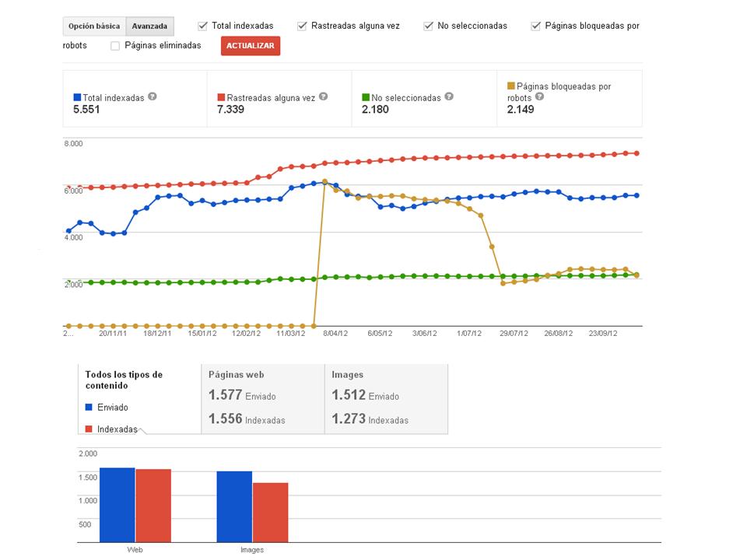Click the red Indexadas bar for Images

coord(270,512)
